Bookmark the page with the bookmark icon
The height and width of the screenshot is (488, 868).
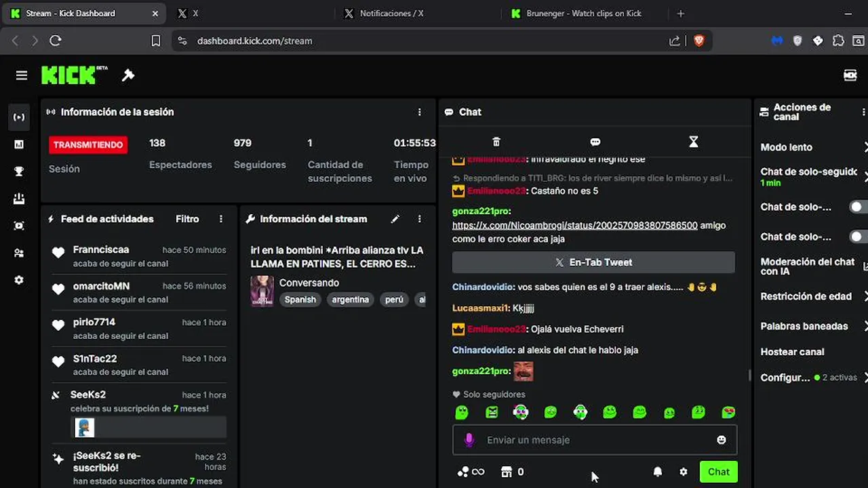(155, 41)
